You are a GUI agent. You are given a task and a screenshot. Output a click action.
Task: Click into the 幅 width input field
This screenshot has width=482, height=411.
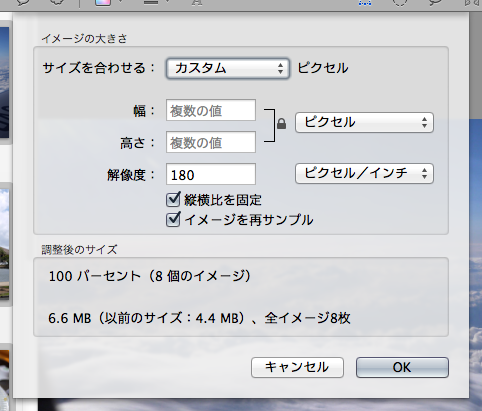[211, 110]
